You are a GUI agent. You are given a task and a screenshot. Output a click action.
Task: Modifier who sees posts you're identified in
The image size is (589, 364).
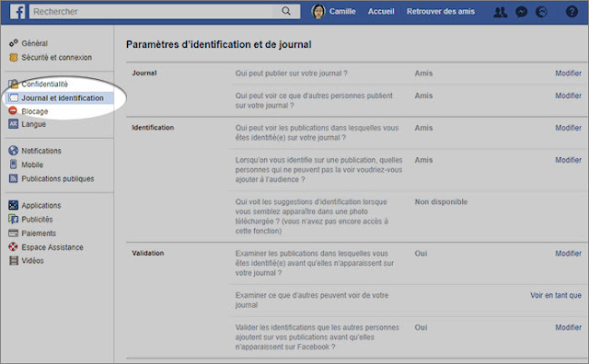[x=569, y=128]
